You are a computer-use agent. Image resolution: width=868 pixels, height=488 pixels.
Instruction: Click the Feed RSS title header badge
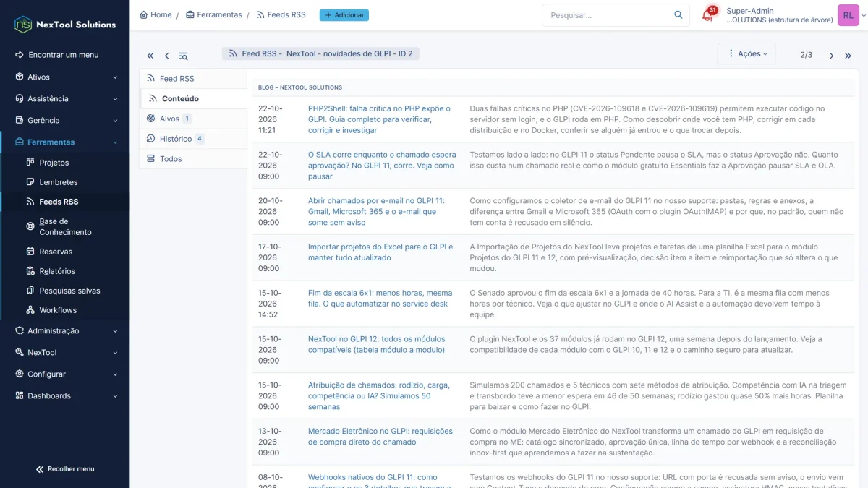pyautogui.click(x=320, y=53)
